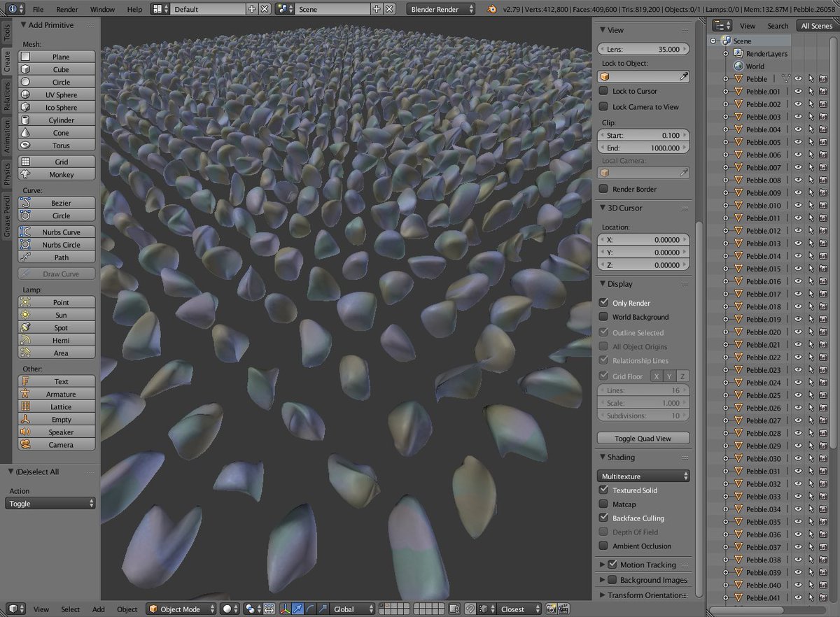
Task: Open outliner Search menu
Action: coord(778,26)
